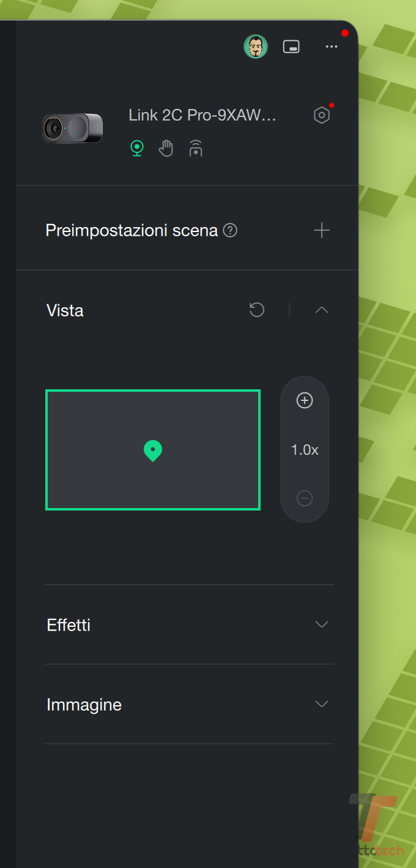
Task: Switch to the mini window view
Action: (291, 47)
